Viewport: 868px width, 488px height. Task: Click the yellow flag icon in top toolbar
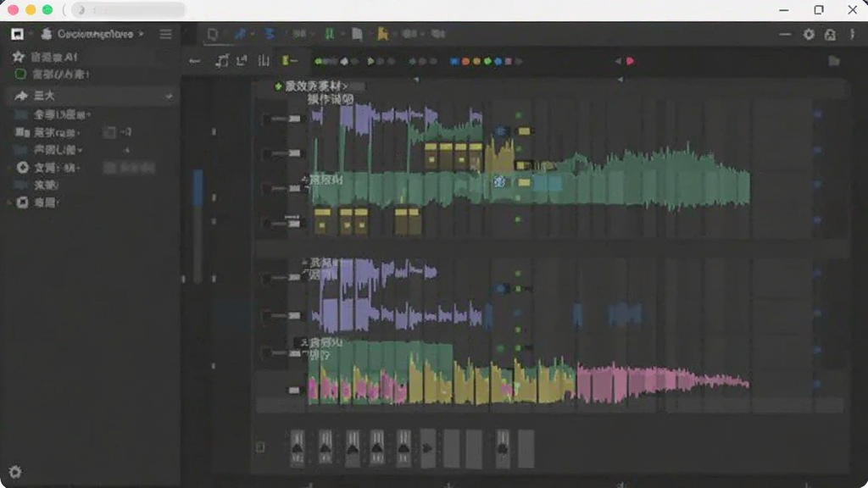tap(382, 34)
